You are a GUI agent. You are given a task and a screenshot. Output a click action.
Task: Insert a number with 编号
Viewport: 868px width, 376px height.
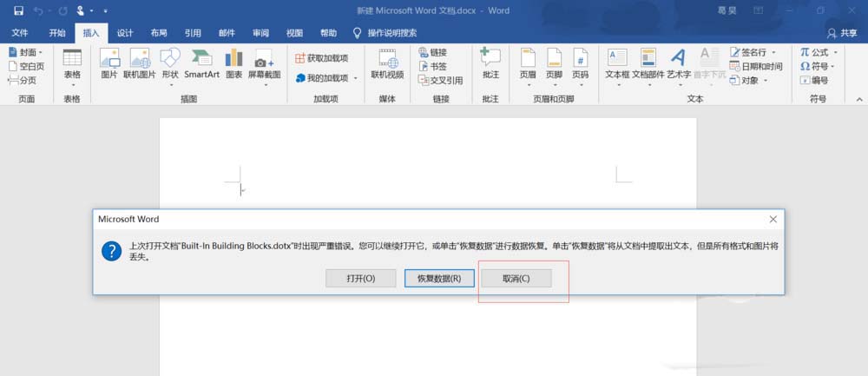click(814, 80)
